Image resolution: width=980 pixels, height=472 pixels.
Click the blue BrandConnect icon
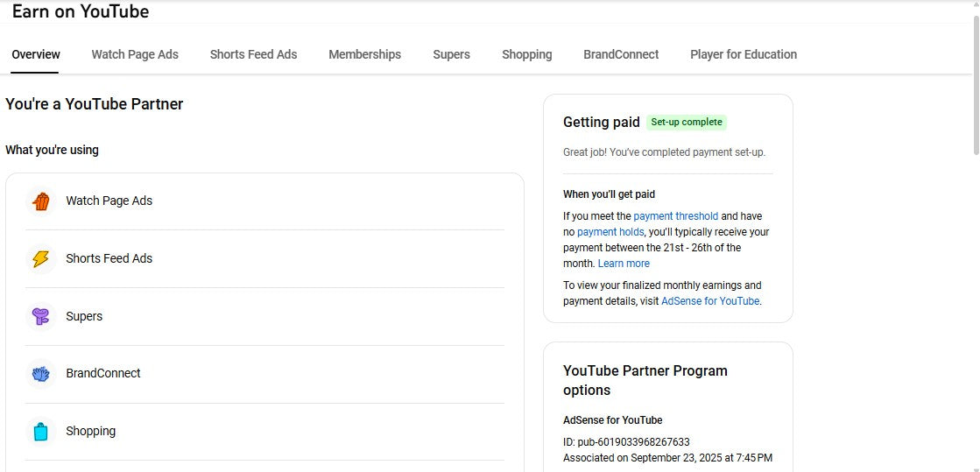40,374
